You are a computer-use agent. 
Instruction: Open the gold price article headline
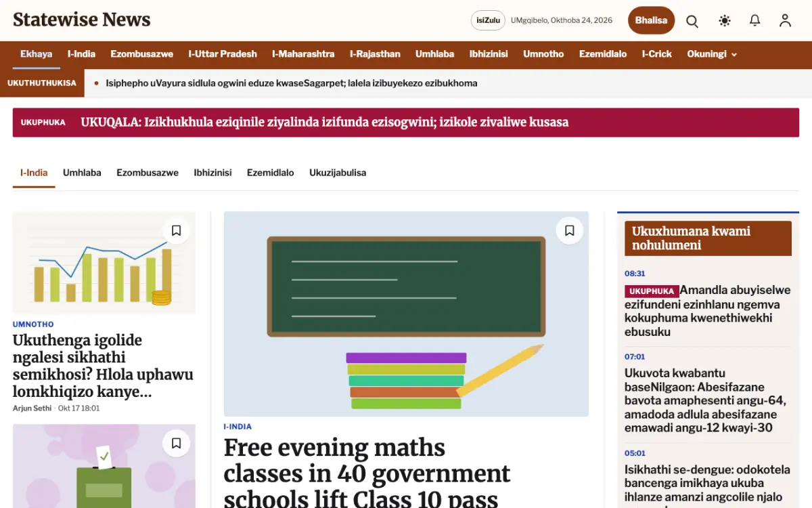point(103,366)
